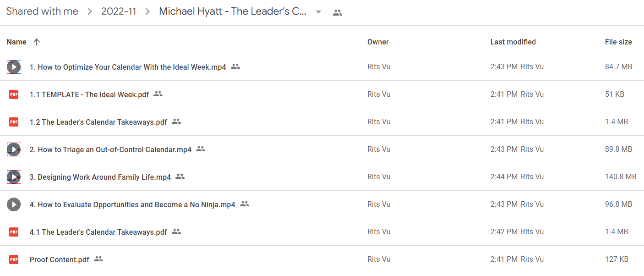The image size is (644, 276).
Task: Expand the Michael Hyatt folder breadcrumb menu
Action: point(233,11)
